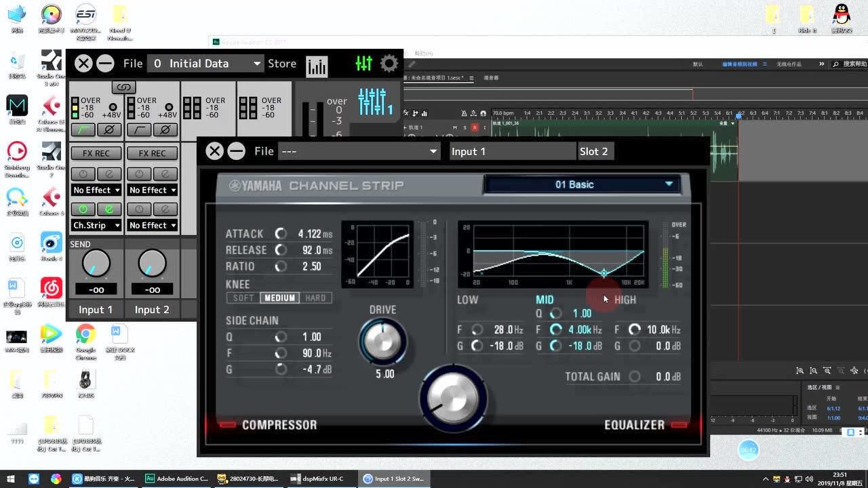This screenshot has width=868, height=488.
Task: Open Input 1 first No Effect dropdown
Action: pyautogui.click(x=96, y=190)
